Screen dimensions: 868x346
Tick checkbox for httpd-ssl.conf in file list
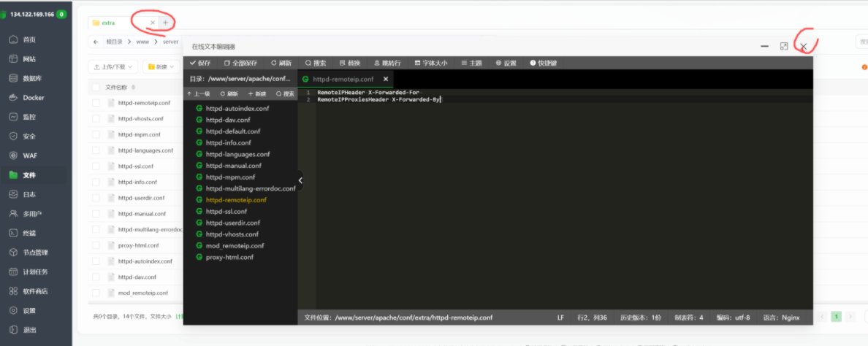coord(96,166)
